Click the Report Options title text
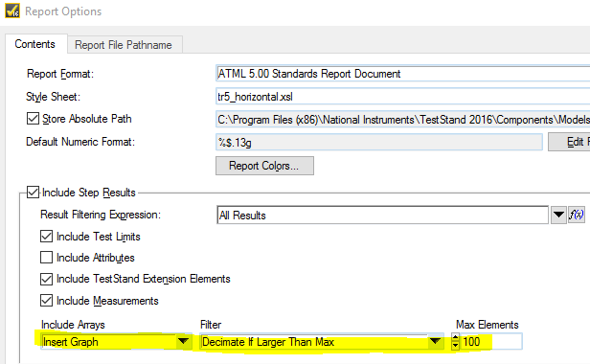The height and width of the screenshot is (364, 590). pyautogui.click(x=63, y=11)
